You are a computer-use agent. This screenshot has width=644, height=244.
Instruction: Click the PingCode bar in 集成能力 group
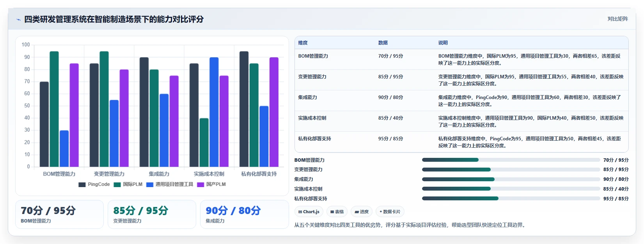point(144,112)
